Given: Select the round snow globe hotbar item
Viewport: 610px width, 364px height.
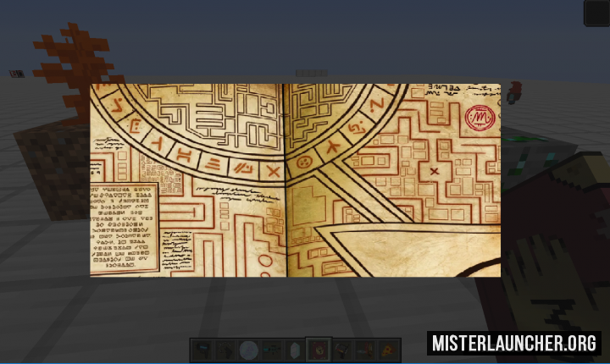Looking at the screenshot, I should [248, 350].
